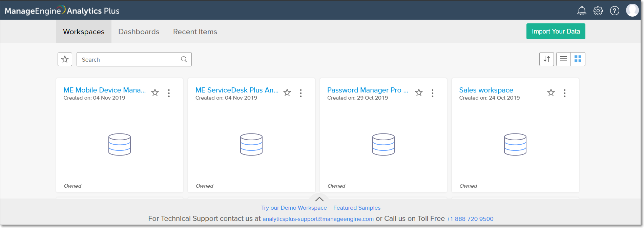
Task: Click the help question mark icon
Action: point(615,11)
